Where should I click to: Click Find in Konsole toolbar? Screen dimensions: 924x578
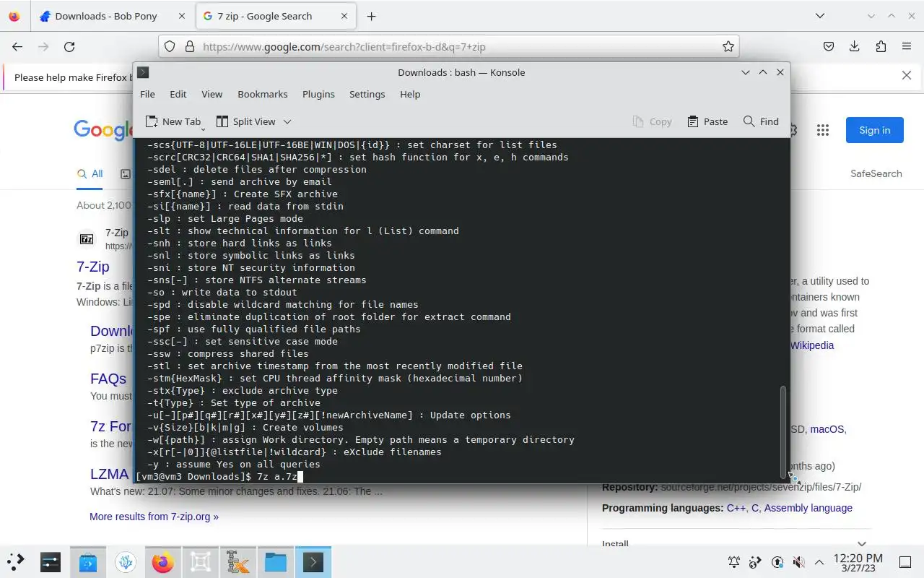(x=761, y=121)
